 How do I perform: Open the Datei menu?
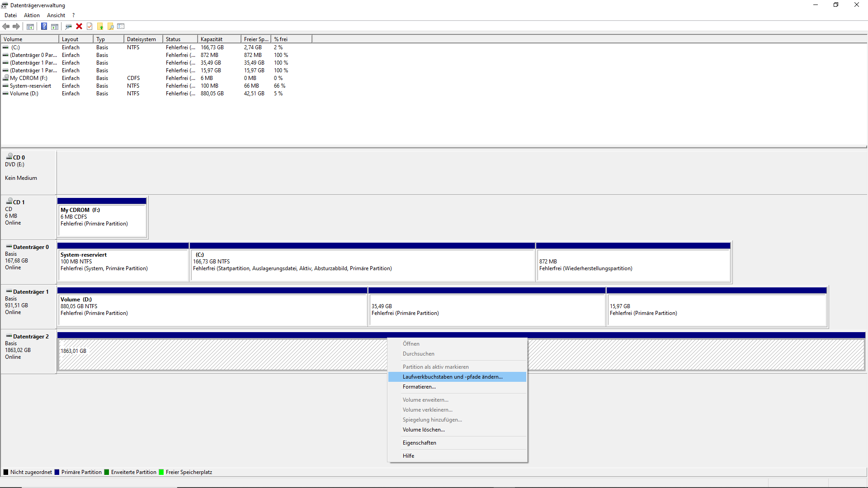(x=10, y=15)
